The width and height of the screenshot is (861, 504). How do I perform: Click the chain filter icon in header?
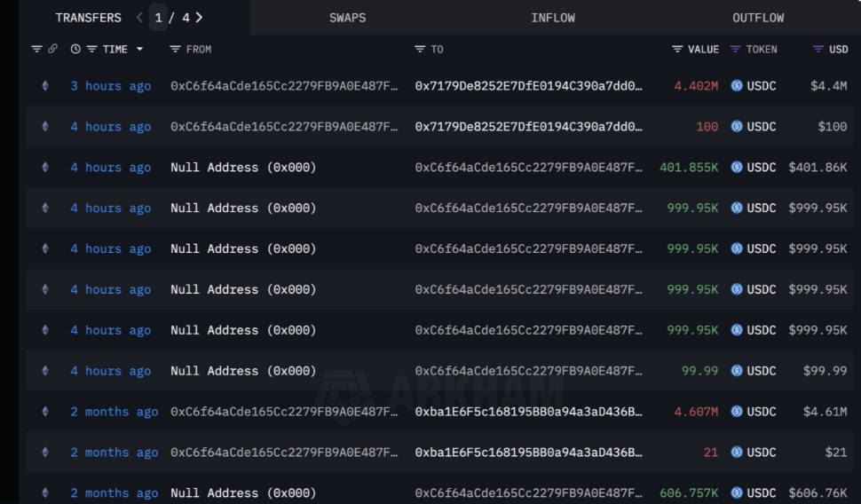(x=36, y=50)
